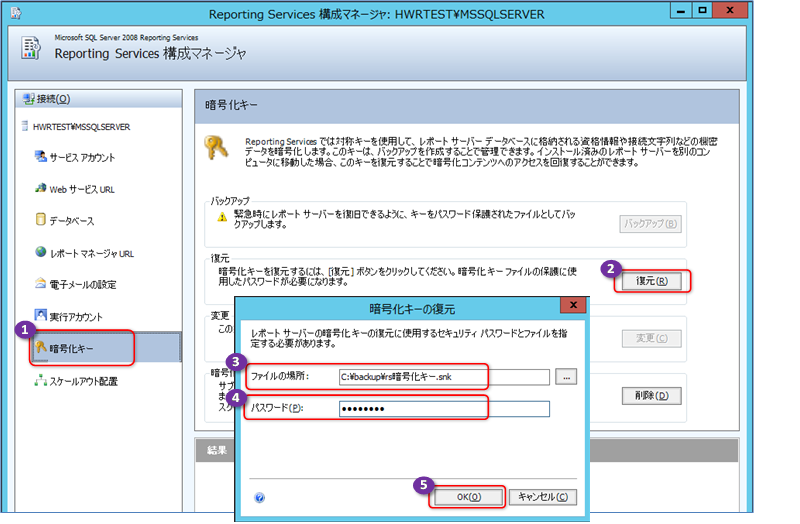Focus the ファイルの場所 file path field
This screenshot has width=800, height=524.
444,377
